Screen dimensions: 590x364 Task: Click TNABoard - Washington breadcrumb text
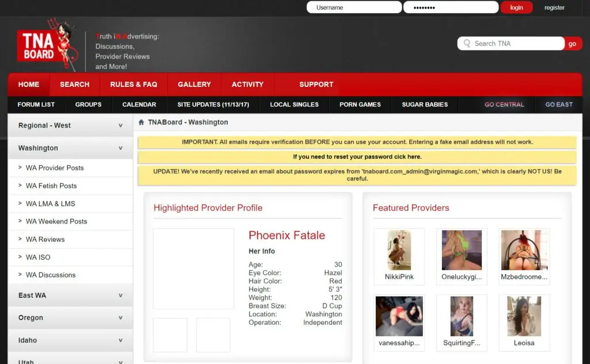[188, 122]
